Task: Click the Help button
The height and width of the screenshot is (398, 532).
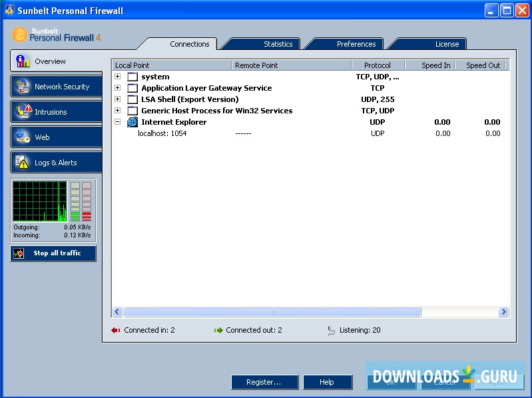Action: tap(328, 382)
